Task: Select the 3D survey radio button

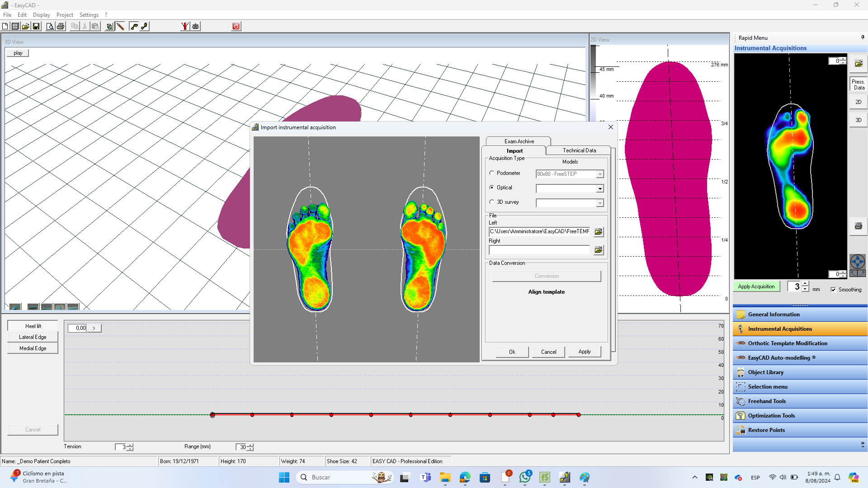Action: tap(492, 202)
